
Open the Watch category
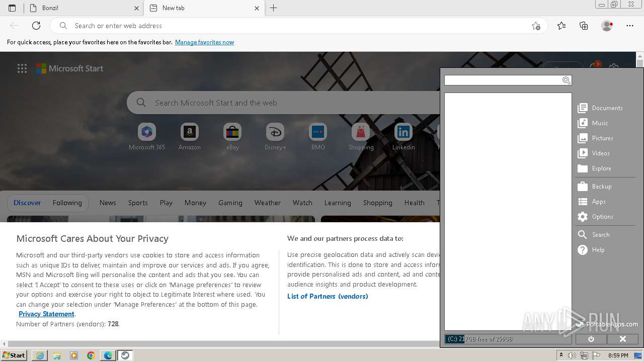tap(302, 203)
